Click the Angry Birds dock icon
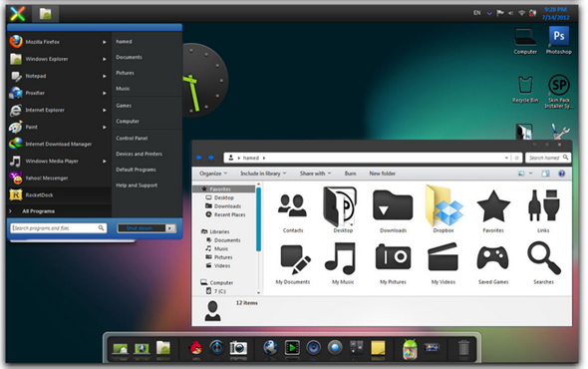 195,348
